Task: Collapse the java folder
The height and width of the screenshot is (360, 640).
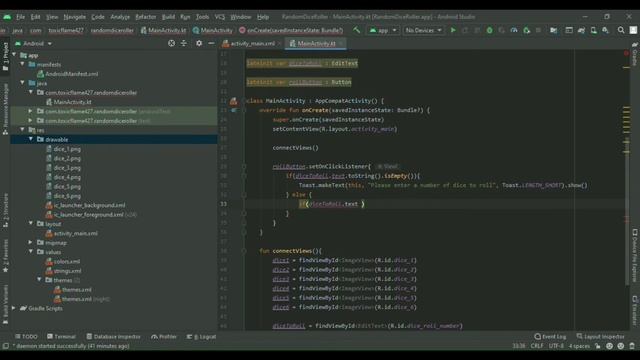Action: [22, 83]
